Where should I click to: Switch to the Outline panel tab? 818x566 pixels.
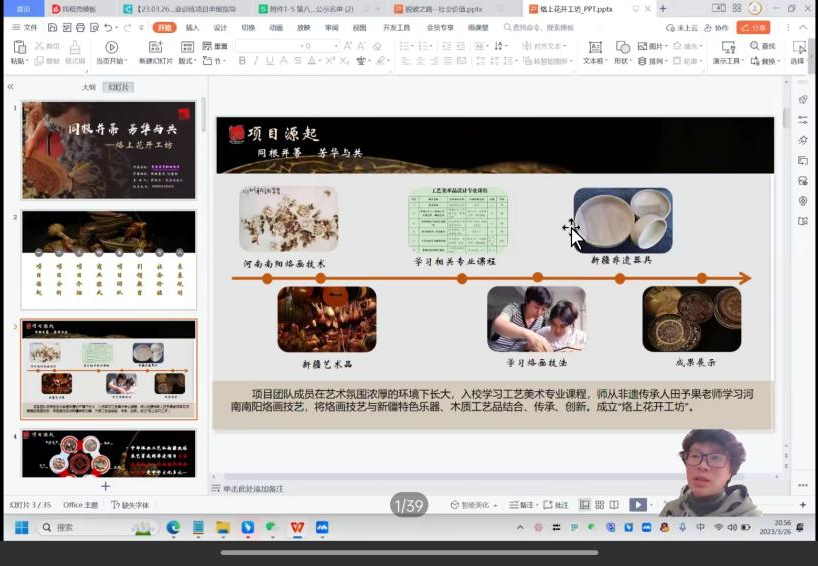pyautogui.click(x=88, y=87)
